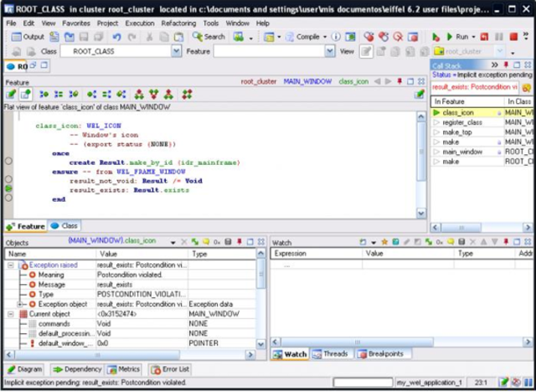Viewport: 536px width, 392px height.
Task: Open the Diagram tool tab
Action: tap(24, 369)
